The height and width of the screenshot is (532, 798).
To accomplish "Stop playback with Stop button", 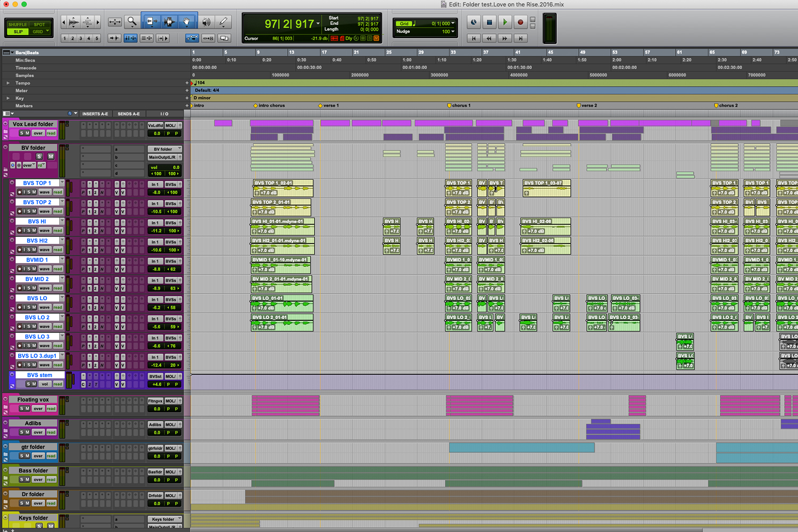I will [489, 22].
